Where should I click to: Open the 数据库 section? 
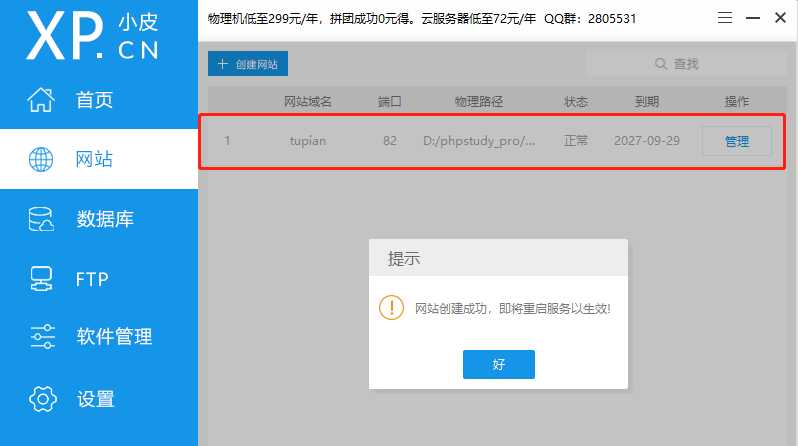point(99,219)
